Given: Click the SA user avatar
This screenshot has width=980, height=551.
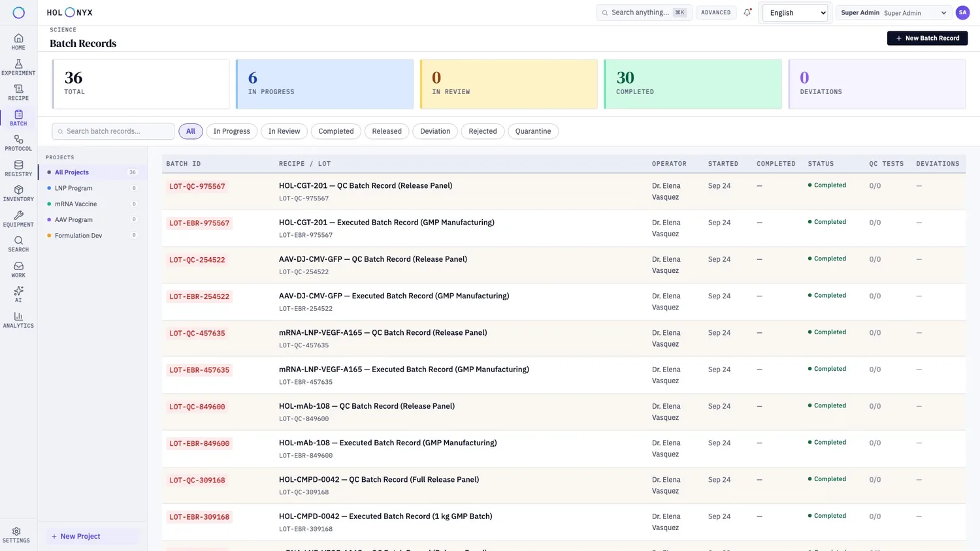Looking at the screenshot, I should point(962,12).
